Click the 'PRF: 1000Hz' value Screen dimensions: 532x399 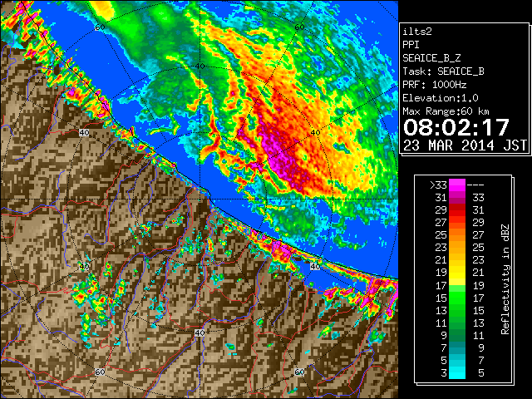point(435,85)
